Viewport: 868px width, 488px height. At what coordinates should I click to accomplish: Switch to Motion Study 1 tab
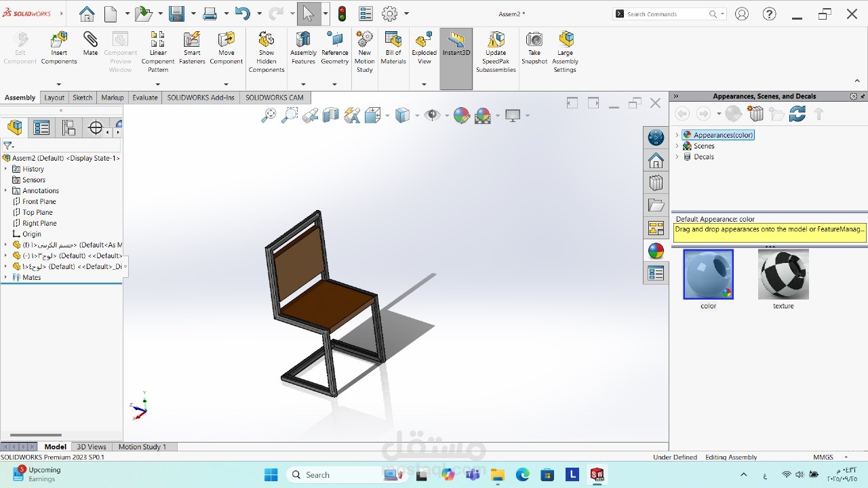142,447
